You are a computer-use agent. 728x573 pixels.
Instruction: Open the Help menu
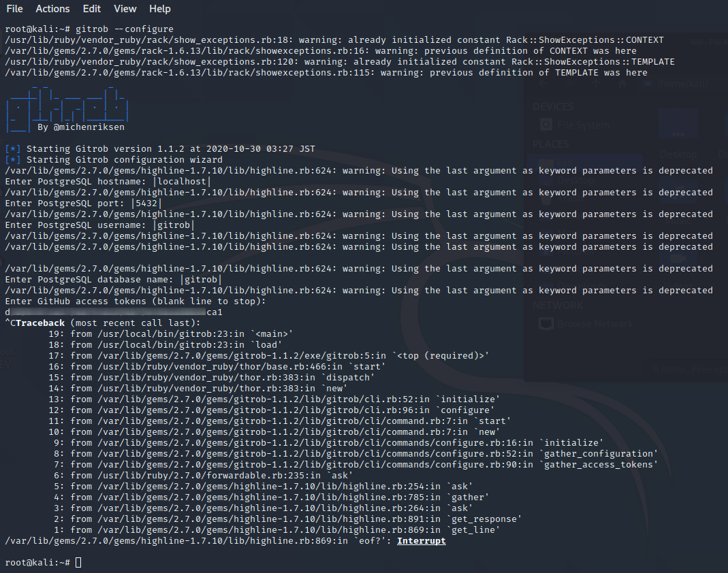coord(160,9)
